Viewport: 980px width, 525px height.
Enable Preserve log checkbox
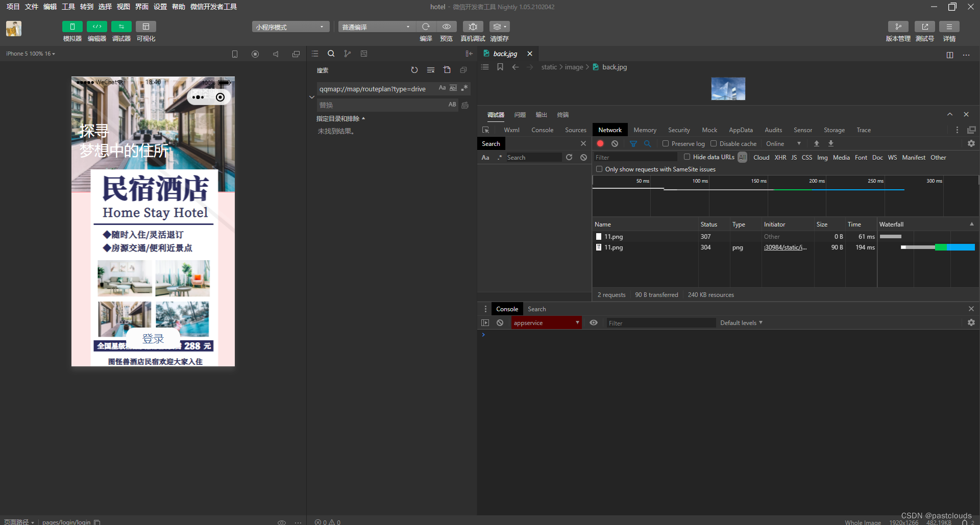tap(666, 144)
